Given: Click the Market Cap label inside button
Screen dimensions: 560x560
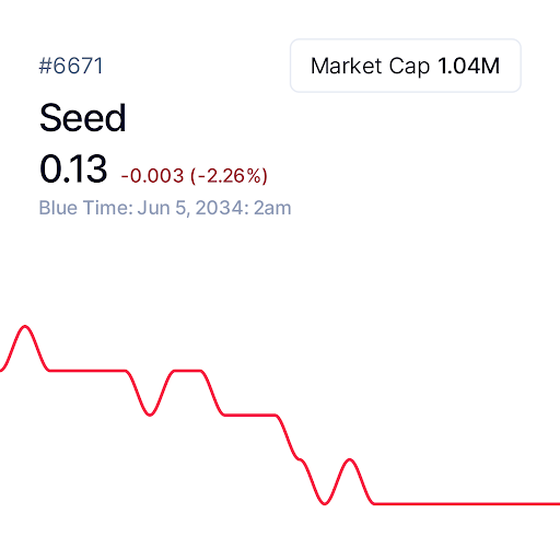Looking at the screenshot, I should click(x=370, y=66).
